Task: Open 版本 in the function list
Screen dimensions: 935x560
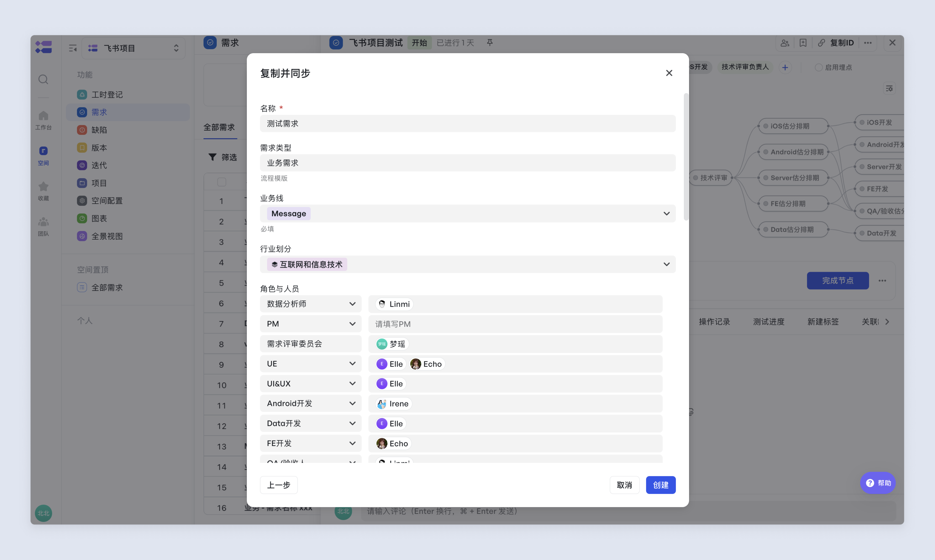Action: pos(128,148)
